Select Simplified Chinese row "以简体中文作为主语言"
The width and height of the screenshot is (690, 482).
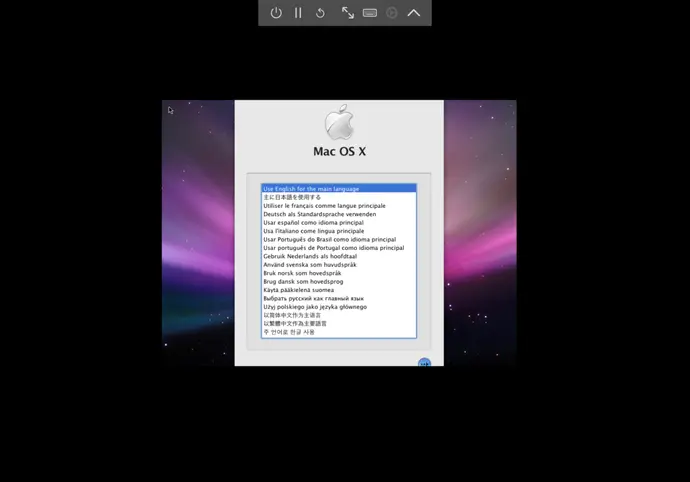pyautogui.click(x=339, y=315)
